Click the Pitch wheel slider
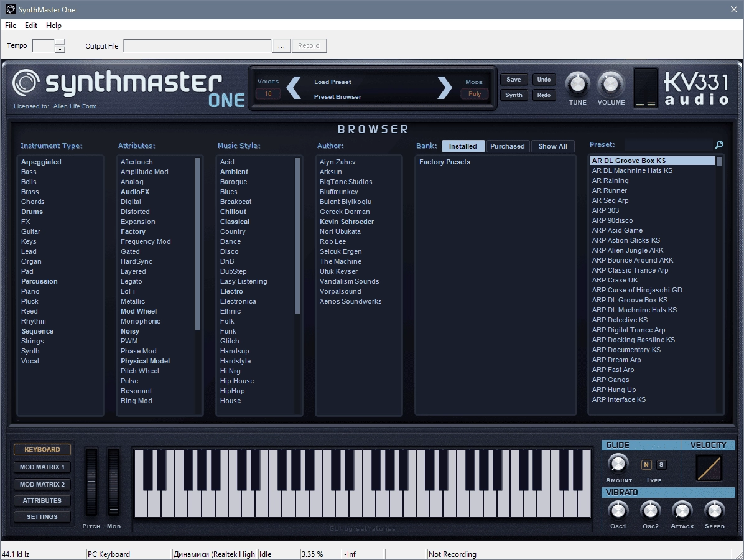This screenshot has width=744, height=560. coord(91,481)
